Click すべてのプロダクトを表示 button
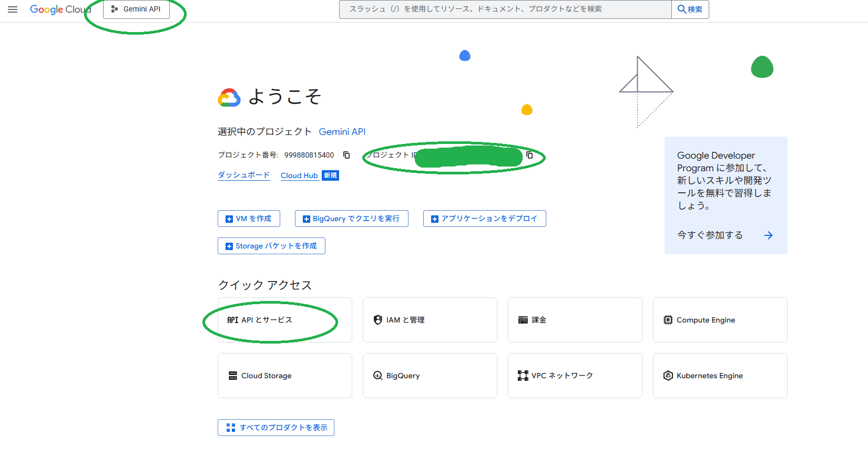868x467 pixels. tap(276, 428)
